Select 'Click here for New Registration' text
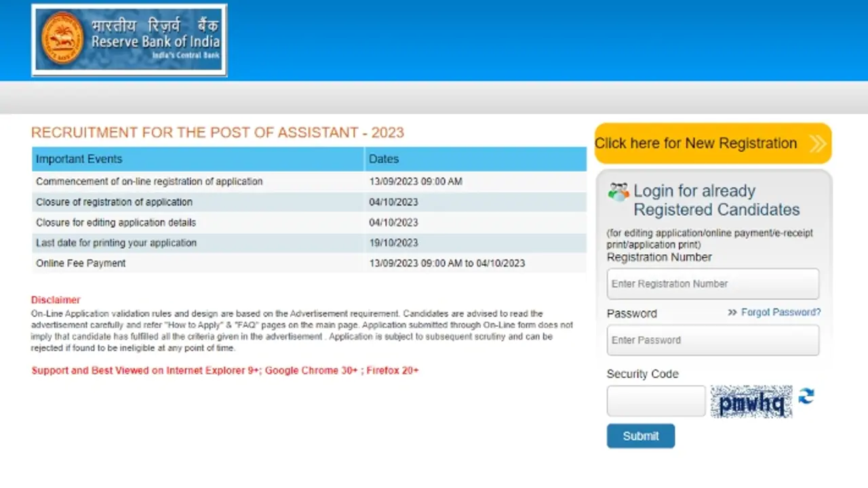Image resolution: width=868 pixels, height=488 pixels. coord(696,144)
